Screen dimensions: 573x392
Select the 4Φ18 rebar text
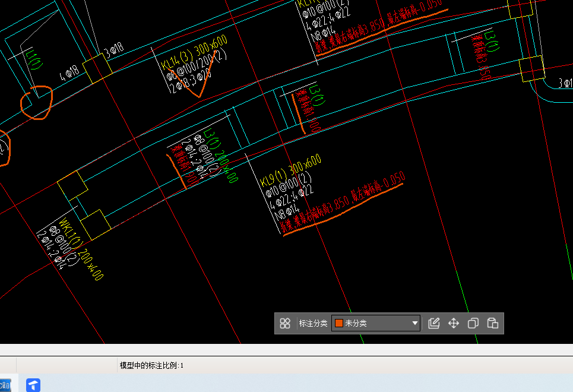[69, 73]
